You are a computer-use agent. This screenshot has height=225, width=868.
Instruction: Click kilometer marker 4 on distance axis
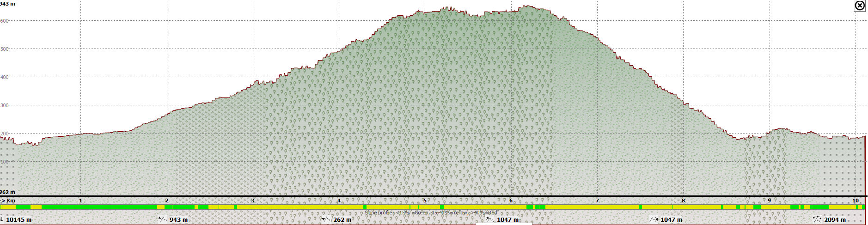coord(339,201)
